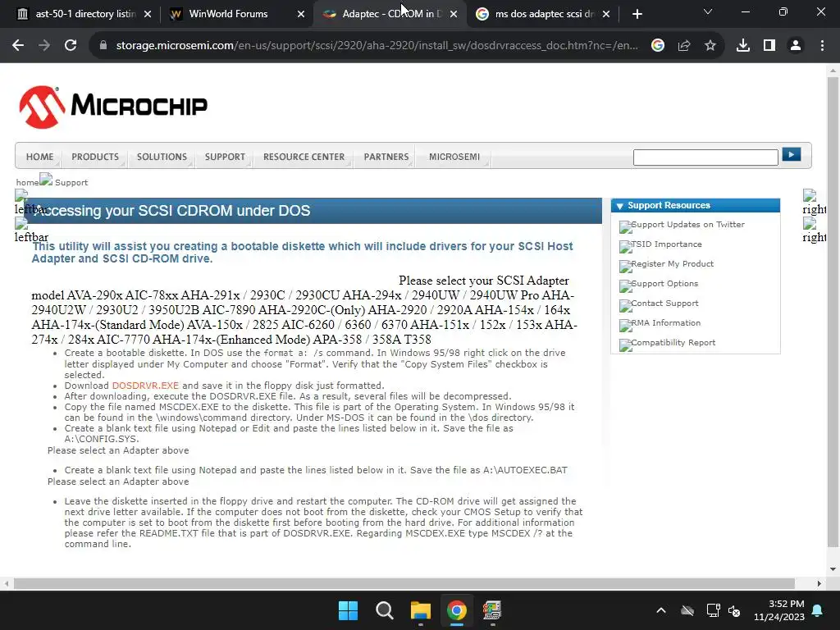
Task: Open a new browser tab
Action: tap(637, 14)
